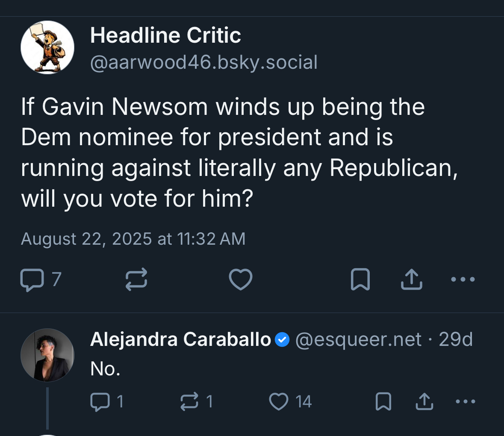
Task: Share the main post via share icon
Action: pos(412,280)
